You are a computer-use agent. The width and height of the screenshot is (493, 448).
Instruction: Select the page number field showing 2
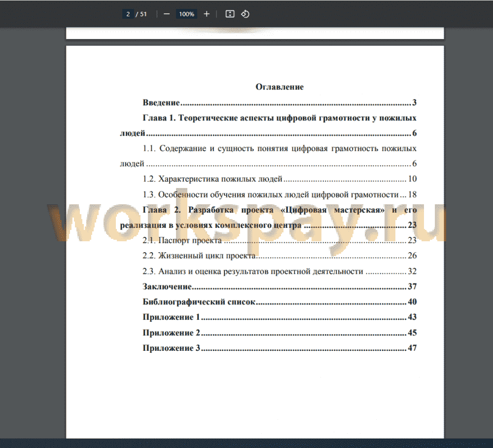click(128, 14)
